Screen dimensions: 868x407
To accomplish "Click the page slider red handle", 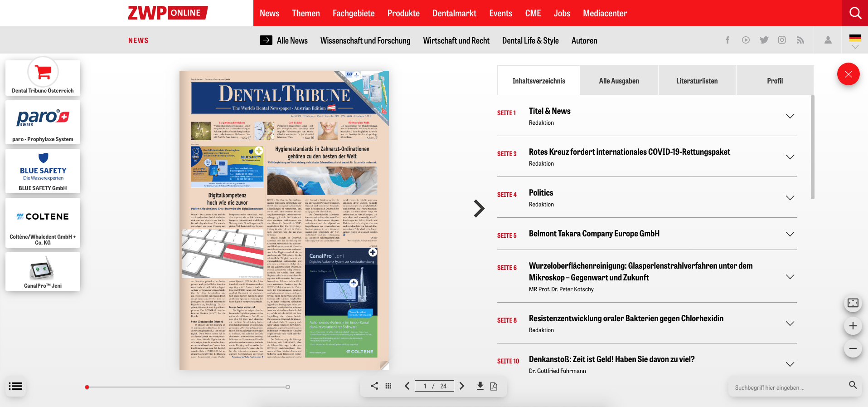I will coord(87,387).
